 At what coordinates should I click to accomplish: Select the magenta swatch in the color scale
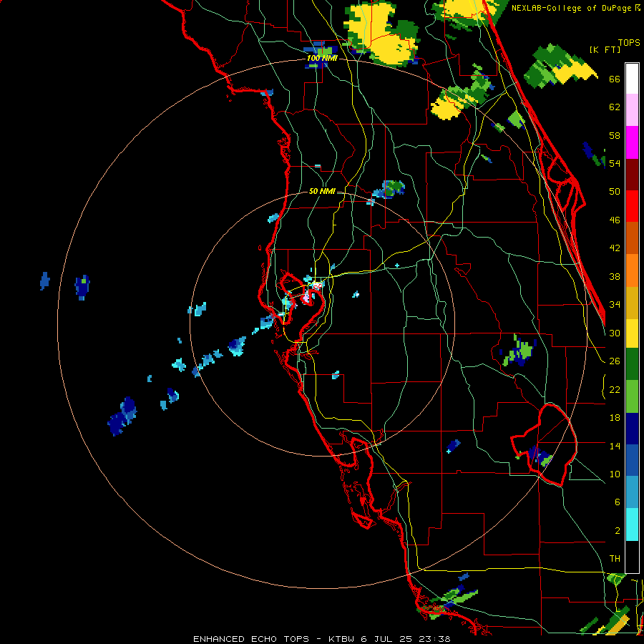coord(632,142)
